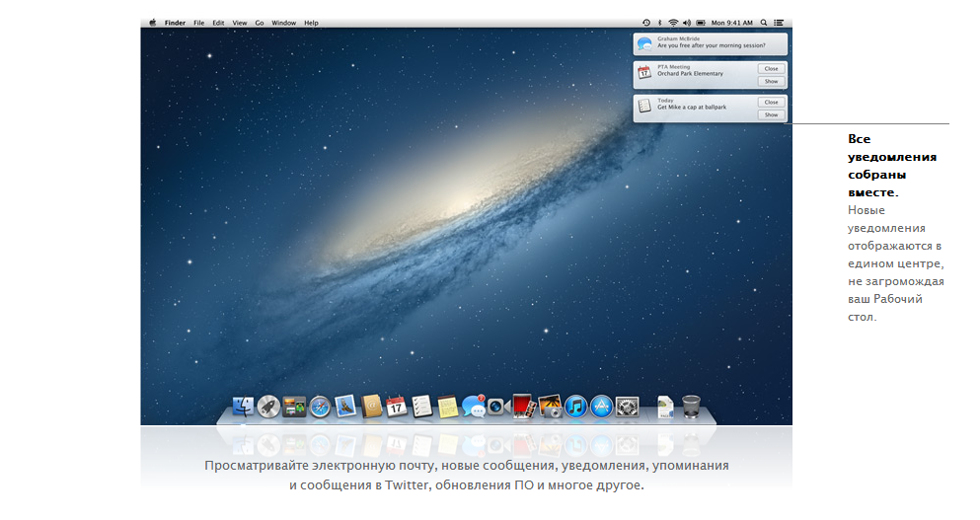
Task: Open the View menu
Action: tap(240, 23)
